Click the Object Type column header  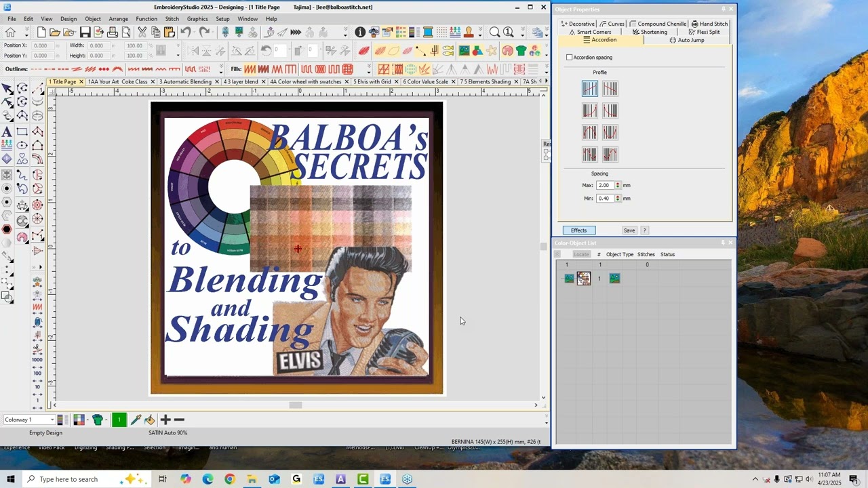(620, 254)
